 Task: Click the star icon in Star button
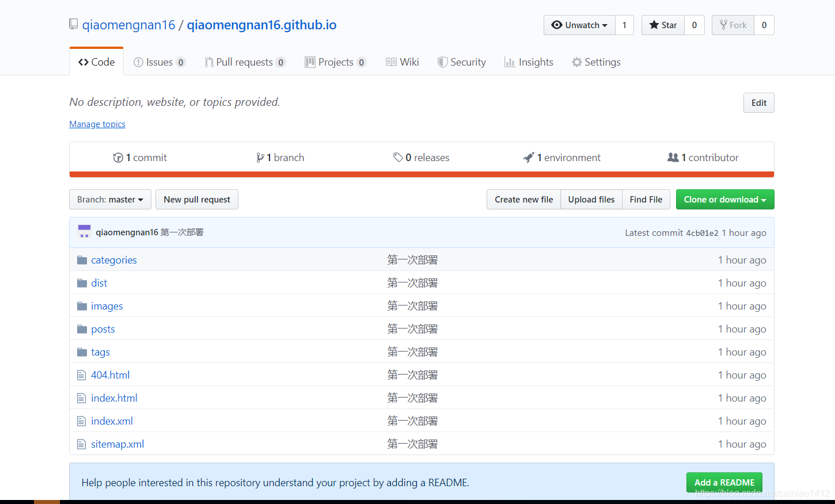pos(654,25)
